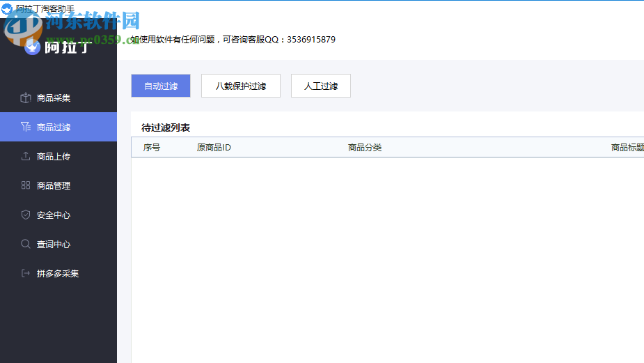644x363 pixels.
Task: Switch to 拼多多采集 section
Action: pos(58,273)
